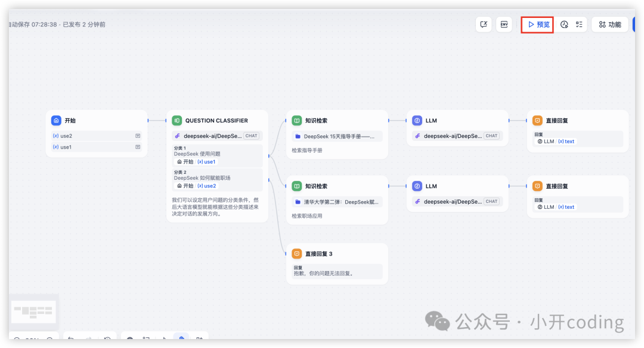This screenshot has height=348, width=644.
Task: Click the 检索指导手册 description
Action: click(307, 150)
